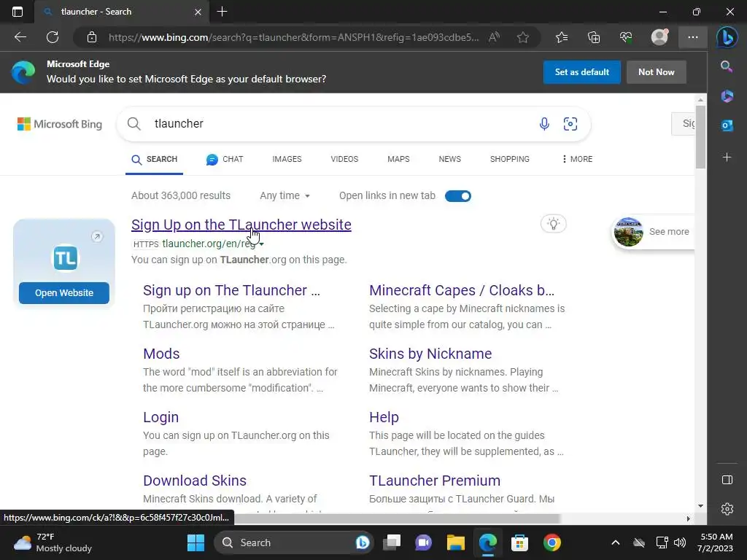The image size is (747, 560).
Task: Search using an image icon
Action: [x=570, y=124]
